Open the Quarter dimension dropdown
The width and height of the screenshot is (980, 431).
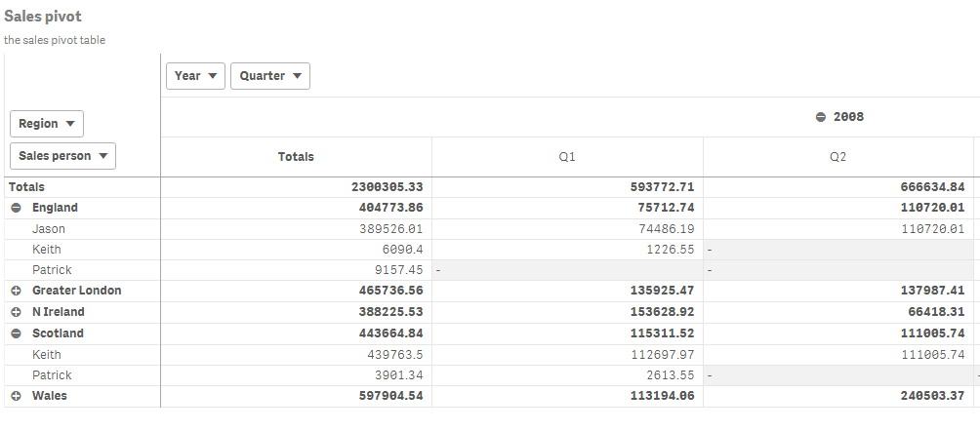[x=270, y=76]
